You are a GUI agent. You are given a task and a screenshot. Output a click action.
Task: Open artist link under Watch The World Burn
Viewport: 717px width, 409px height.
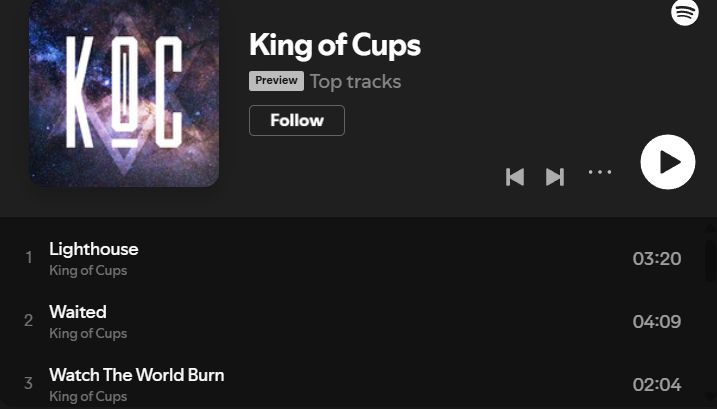click(x=88, y=396)
